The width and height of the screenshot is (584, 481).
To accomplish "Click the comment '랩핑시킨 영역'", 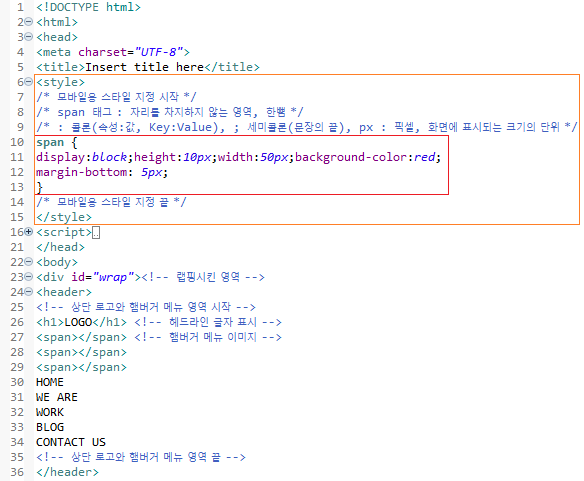I will pos(203,277).
